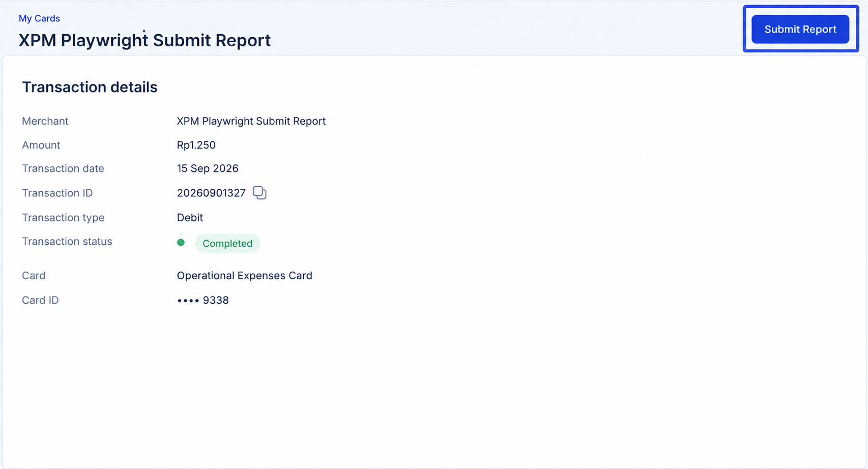Click the Merchant field label
868x469 pixels.
45,121
